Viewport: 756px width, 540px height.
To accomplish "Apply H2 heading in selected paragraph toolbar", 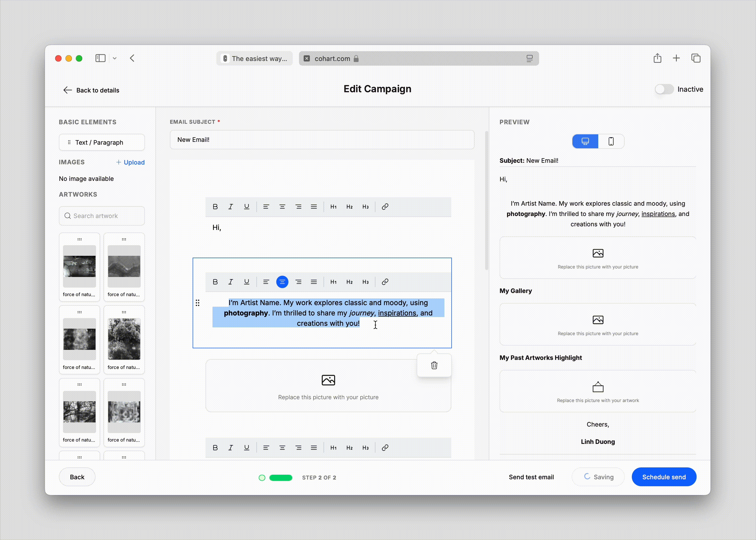I will (x=349, y=282).
